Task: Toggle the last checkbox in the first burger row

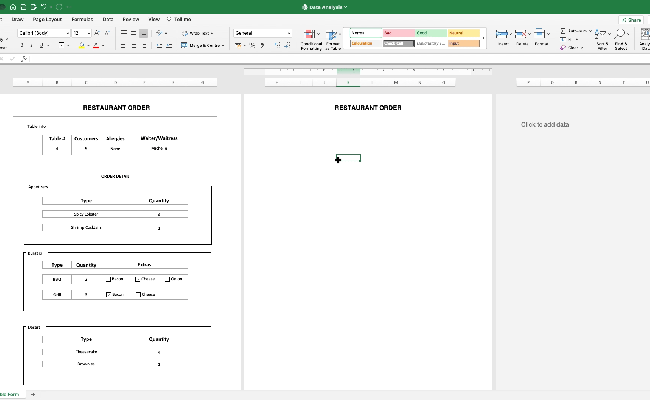Action: click(167, 279)
